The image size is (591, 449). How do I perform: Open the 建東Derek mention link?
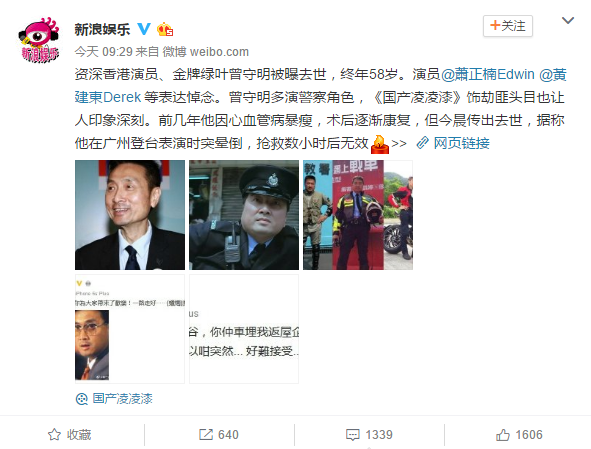pos(108,97)
